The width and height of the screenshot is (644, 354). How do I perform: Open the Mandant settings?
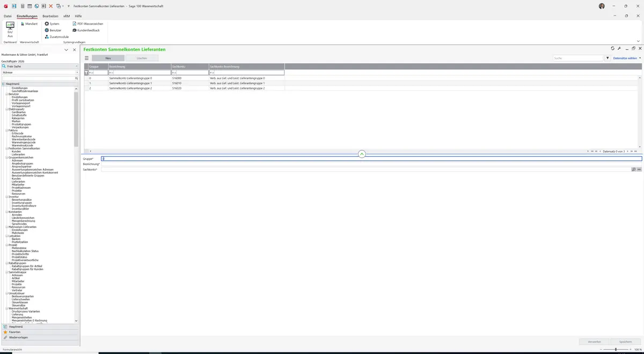coord(29,24)
